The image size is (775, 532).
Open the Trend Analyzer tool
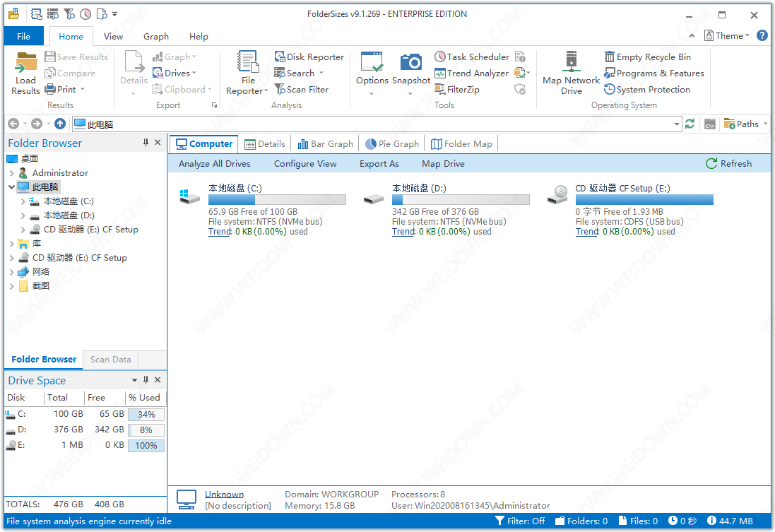point(471,73)
